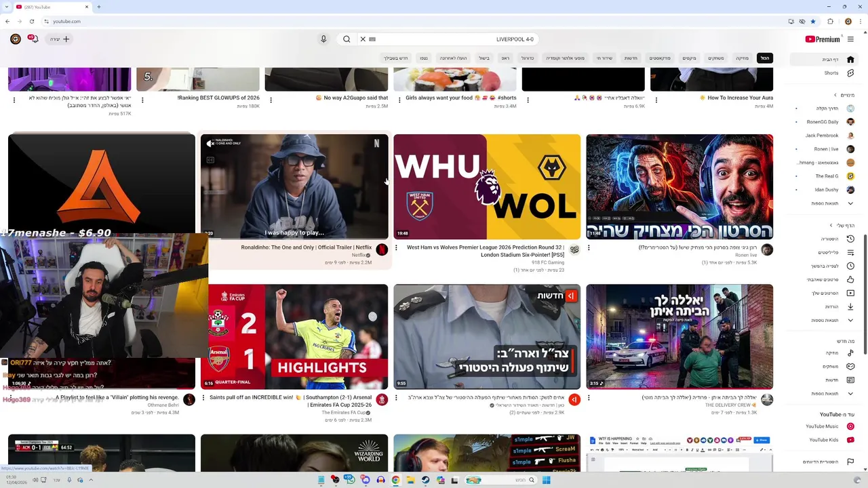Image resolution: width=868 pixels, height=488 pixels.
Task: Unmute the Ronaldinho preview video
Action: click(x=210, y=144)
